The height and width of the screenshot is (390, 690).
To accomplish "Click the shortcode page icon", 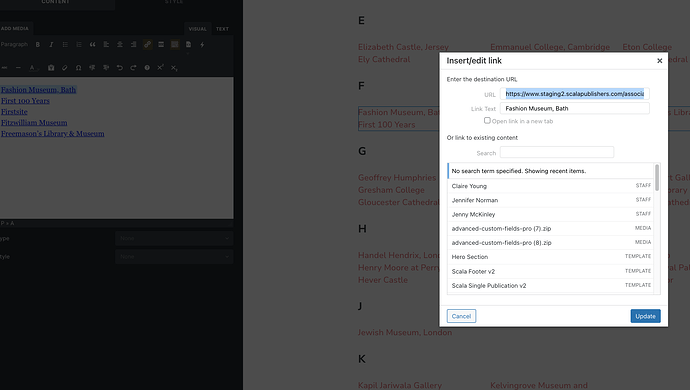I will tap(188, 44).
